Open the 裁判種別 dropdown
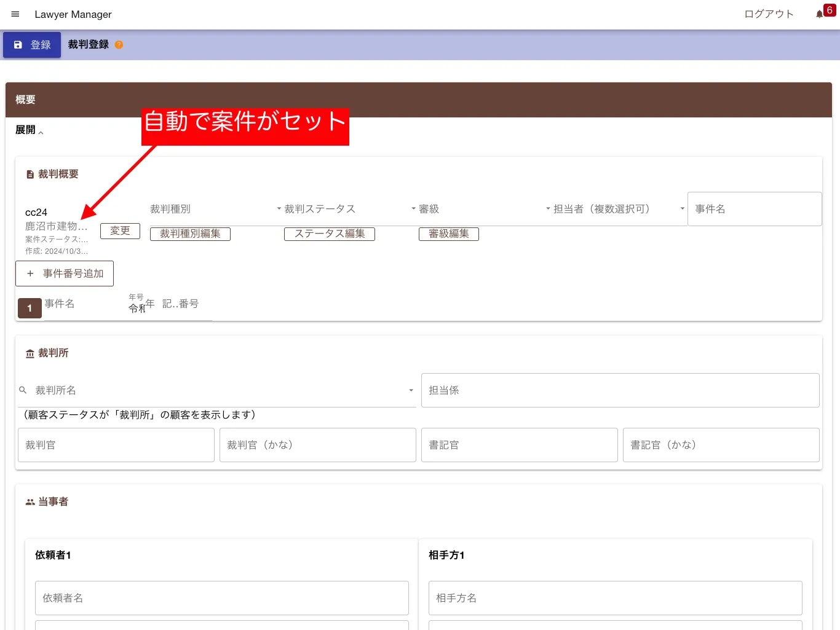This screenshot has width=840, height=630. pyautogui.click(x=216, y=209)
